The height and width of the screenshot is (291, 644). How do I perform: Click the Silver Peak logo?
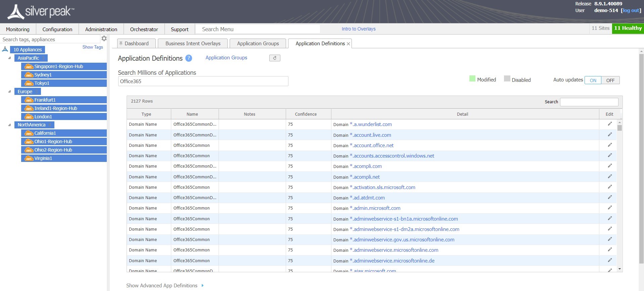click(x=41, y=12)
